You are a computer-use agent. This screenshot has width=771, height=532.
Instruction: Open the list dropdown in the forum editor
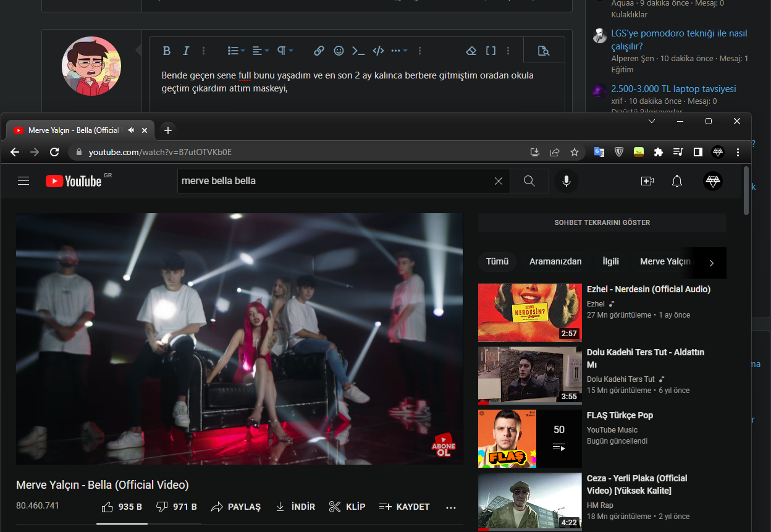point(236,51)
